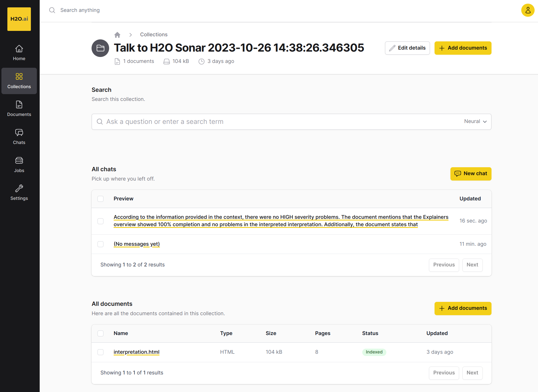Screen dimensions: 538x392
Task: Tick the select-all chats checkbox
Action: click(101, 199)
